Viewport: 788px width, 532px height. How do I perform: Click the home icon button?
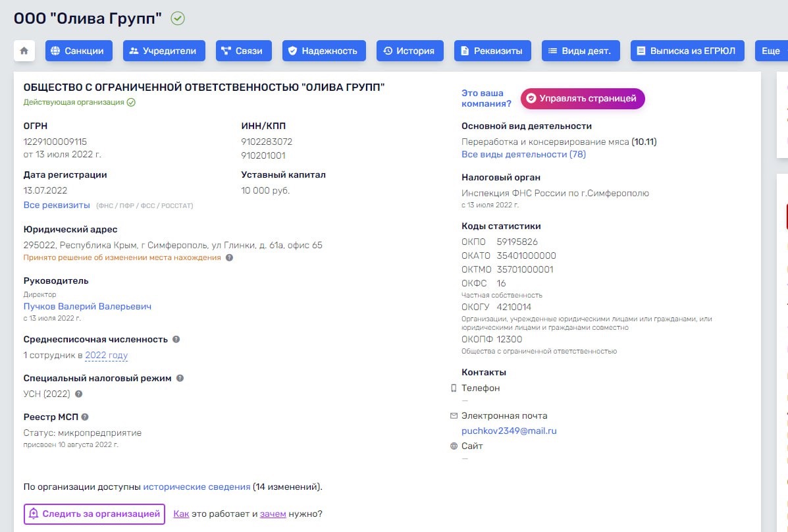(x=24, y=51)
